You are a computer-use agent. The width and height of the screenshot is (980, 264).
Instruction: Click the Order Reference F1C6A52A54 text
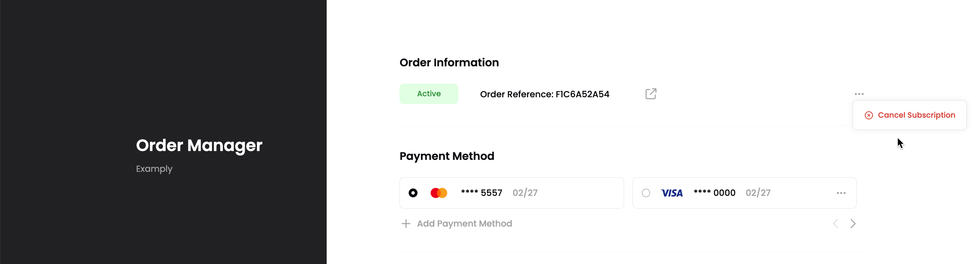point(544,94)
